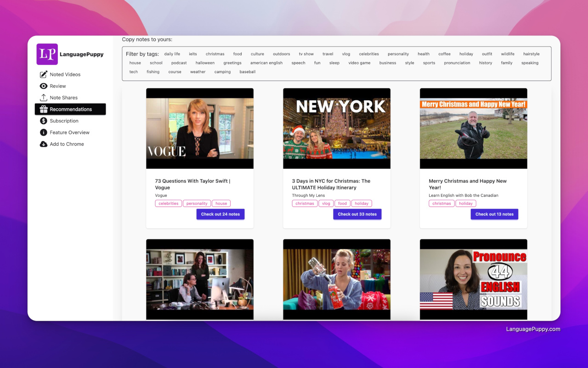The image size is (588, 368).
Task: Click the 'Merry Christmas and Happy New Year!' card title
Action: [x=468, y=184]
